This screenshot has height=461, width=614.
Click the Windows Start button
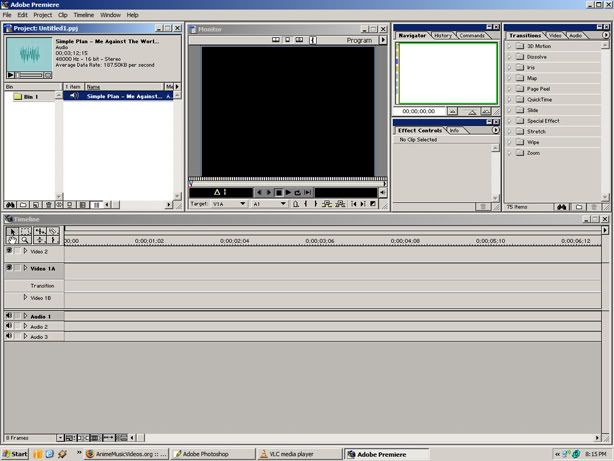click(15, 454)
